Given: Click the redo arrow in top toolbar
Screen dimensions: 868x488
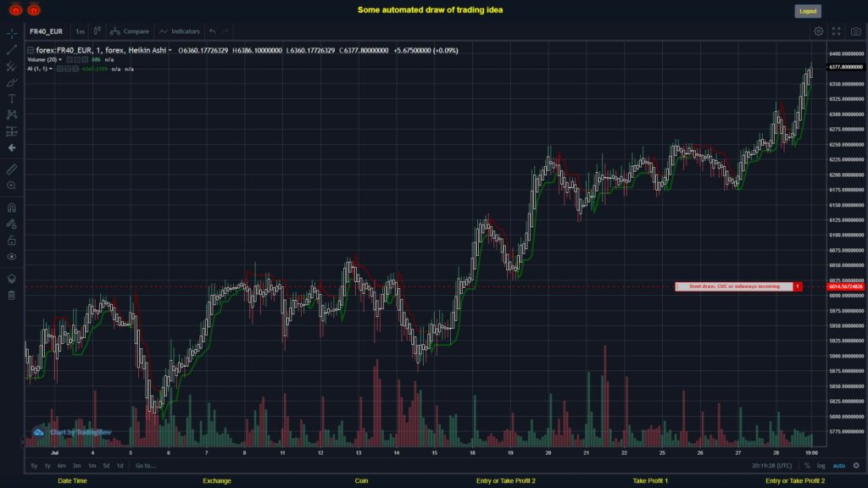Looking at the screenshot, I should pyautogui.click(x=225, y=31).
